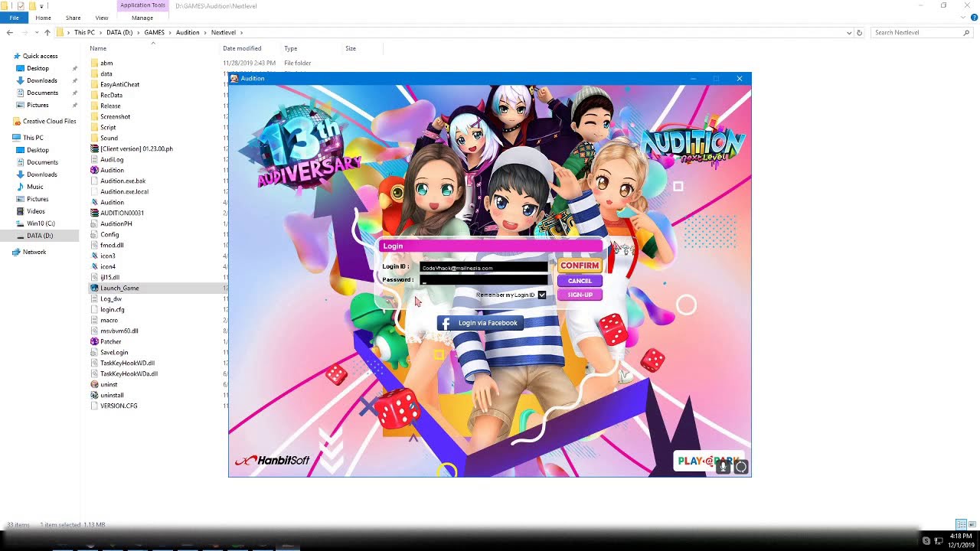Expand chevron after This PC breadcrumb
The image size is (980, 551).
point(100,33)
